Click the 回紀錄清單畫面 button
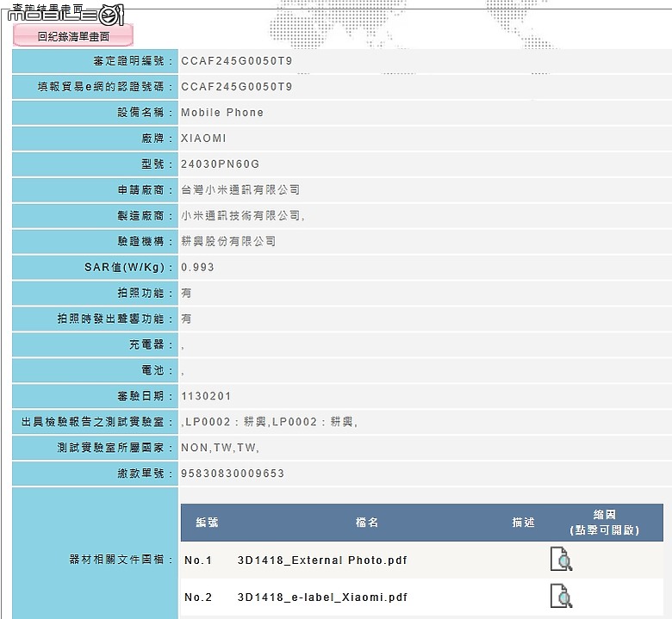The width and height of the screenshot is (672, 619). tap(73, 36)
